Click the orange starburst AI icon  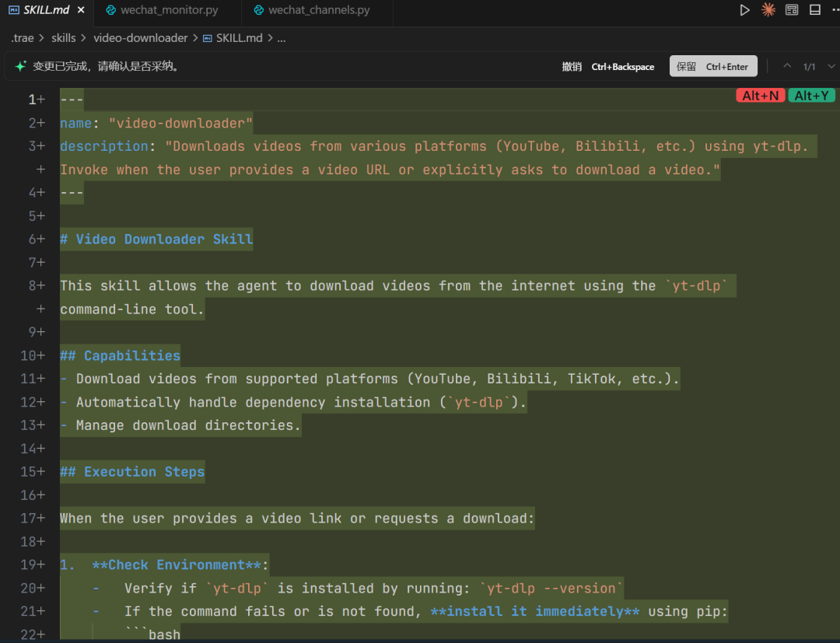(x=768, y=10)
